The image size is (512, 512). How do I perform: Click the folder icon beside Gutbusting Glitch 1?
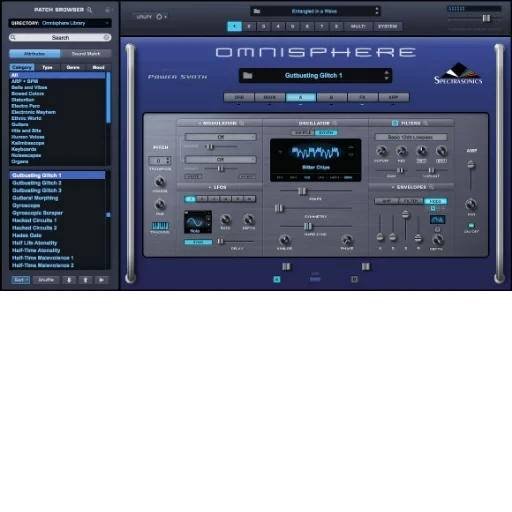click(247, 75)
